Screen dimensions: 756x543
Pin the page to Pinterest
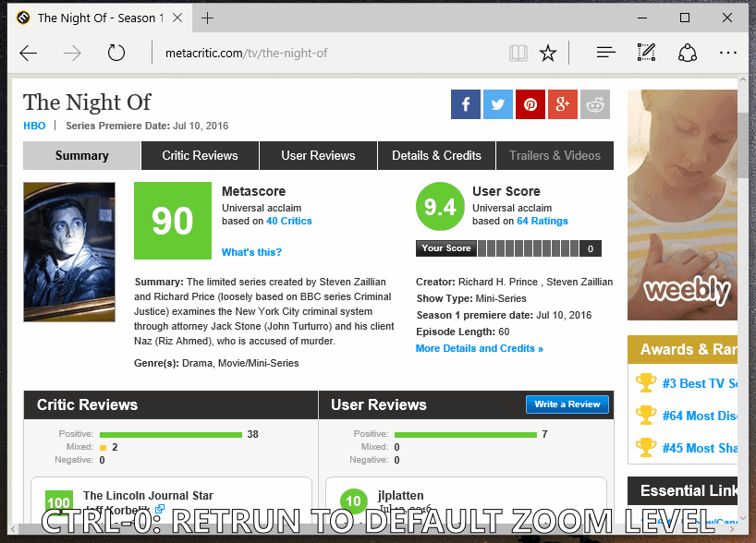point(530,104)
